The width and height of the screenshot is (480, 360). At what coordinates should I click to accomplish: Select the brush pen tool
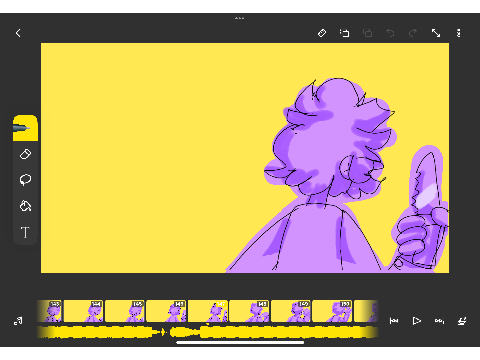click(25, 128)
